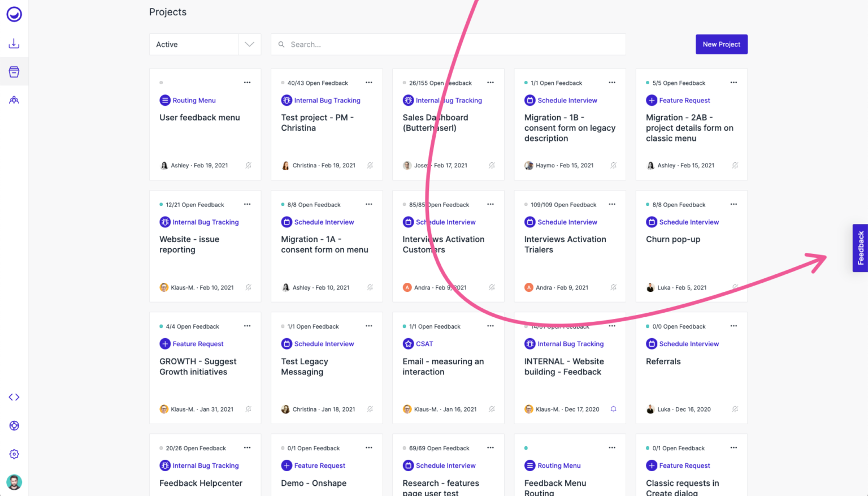Open settings via the gear icon

coord(14,454)
